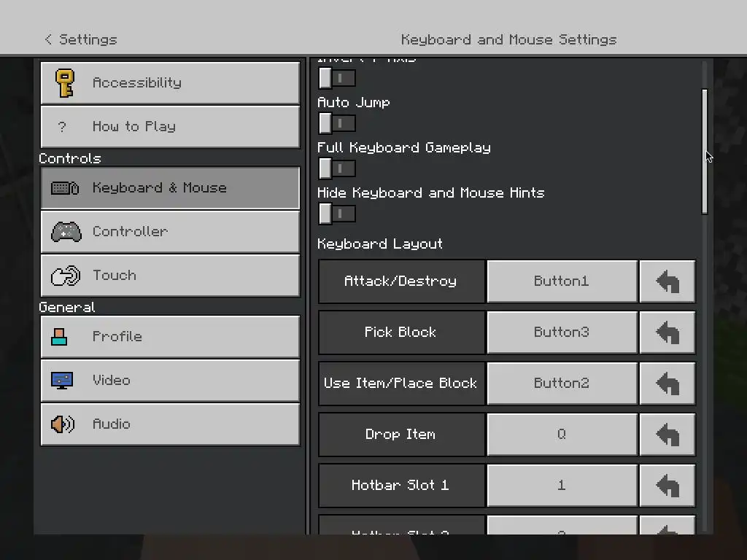The width and height of the screenshot is (747, 560).
Task: Open the Accessibility settings tab
Action: (x=170, y=83)
